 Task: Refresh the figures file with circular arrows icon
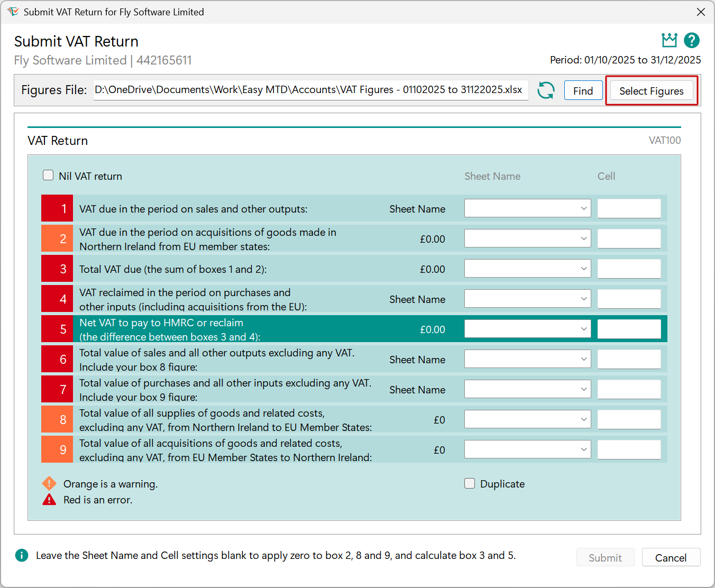[546, 90]
